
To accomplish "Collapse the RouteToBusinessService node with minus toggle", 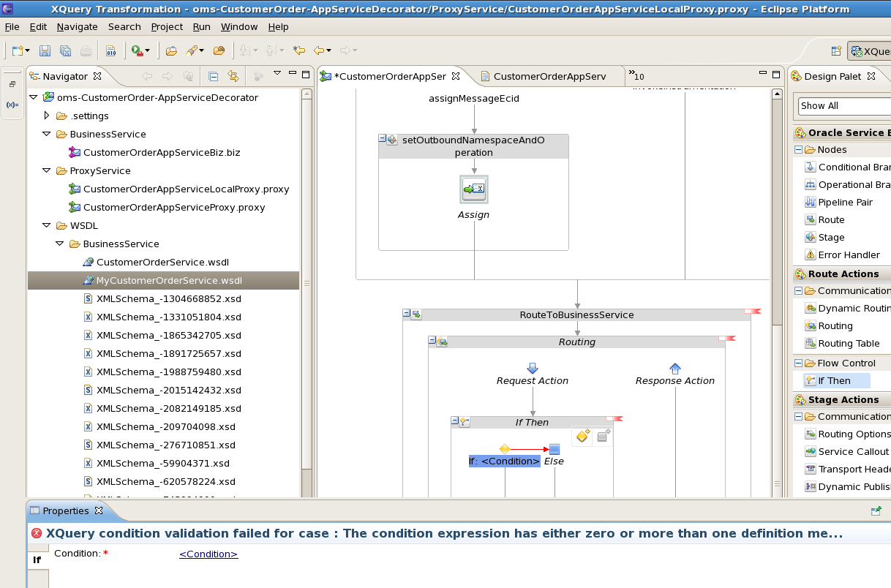I will pos(407,314).
